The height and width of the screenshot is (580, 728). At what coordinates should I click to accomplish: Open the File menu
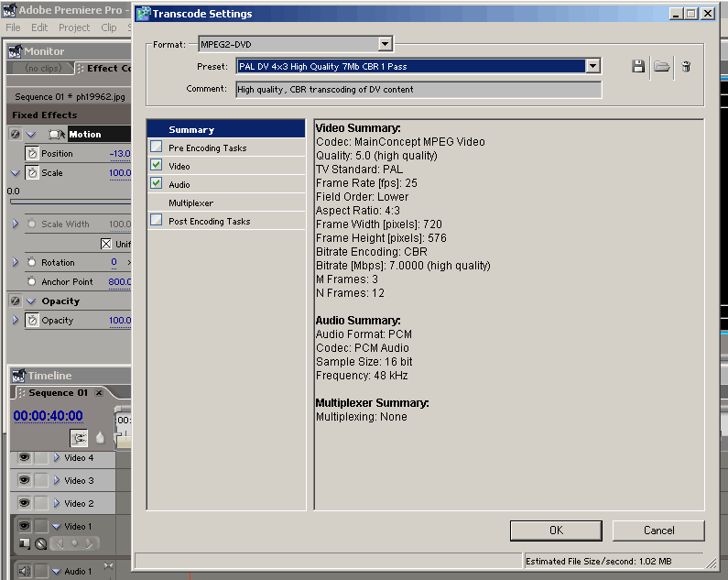click(x=13, y=27)
